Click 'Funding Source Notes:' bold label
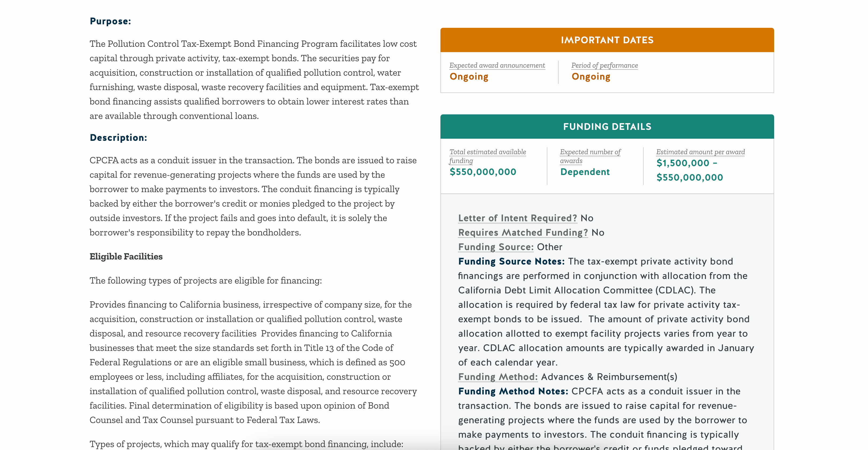Viewport: 868px width, 450px height. click(x=511, y=261)
